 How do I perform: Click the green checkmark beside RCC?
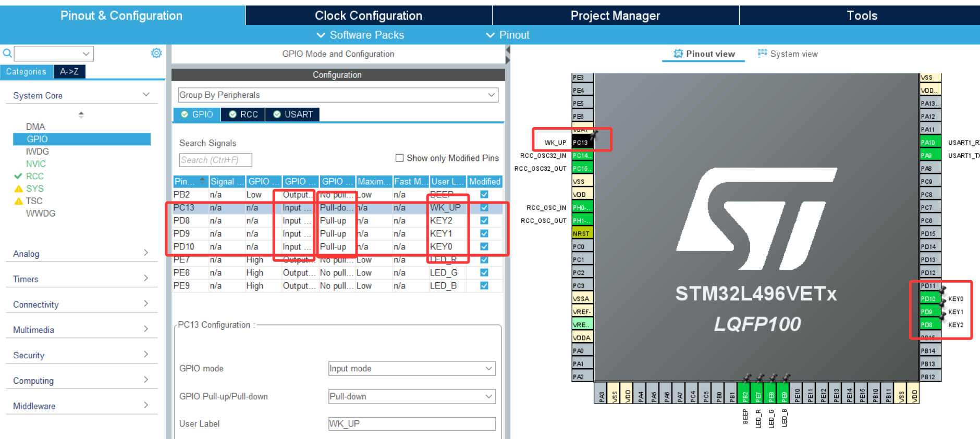18,176
